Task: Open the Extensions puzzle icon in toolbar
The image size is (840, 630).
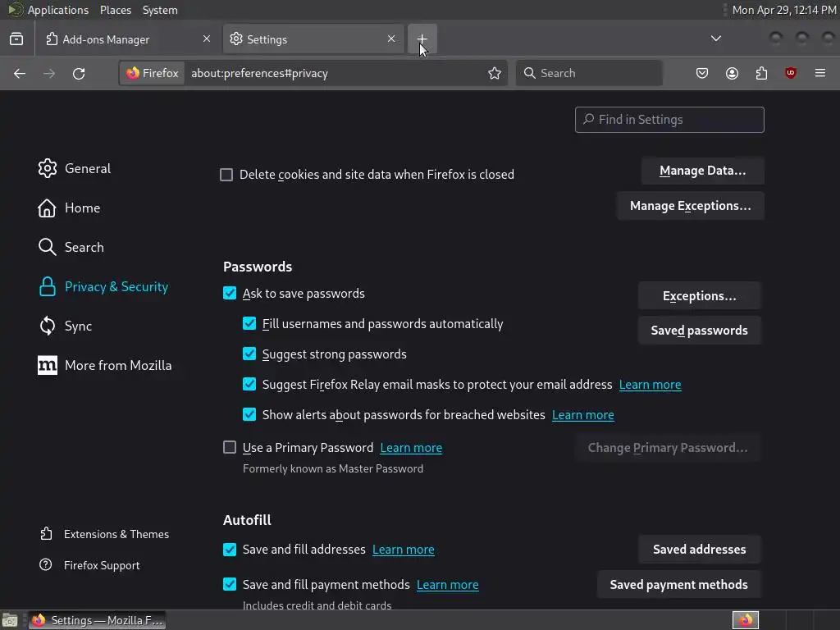Action: (761, 73)
